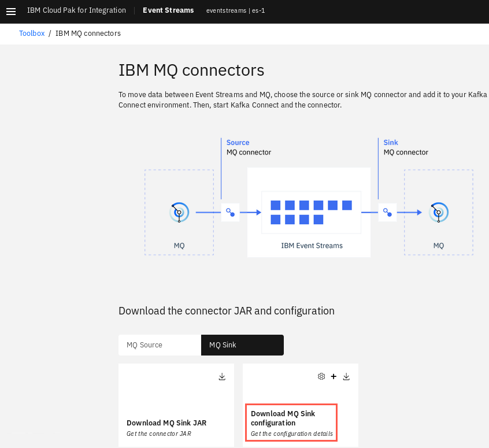Open Download MQ Sink configuration tile

point(301,405)
